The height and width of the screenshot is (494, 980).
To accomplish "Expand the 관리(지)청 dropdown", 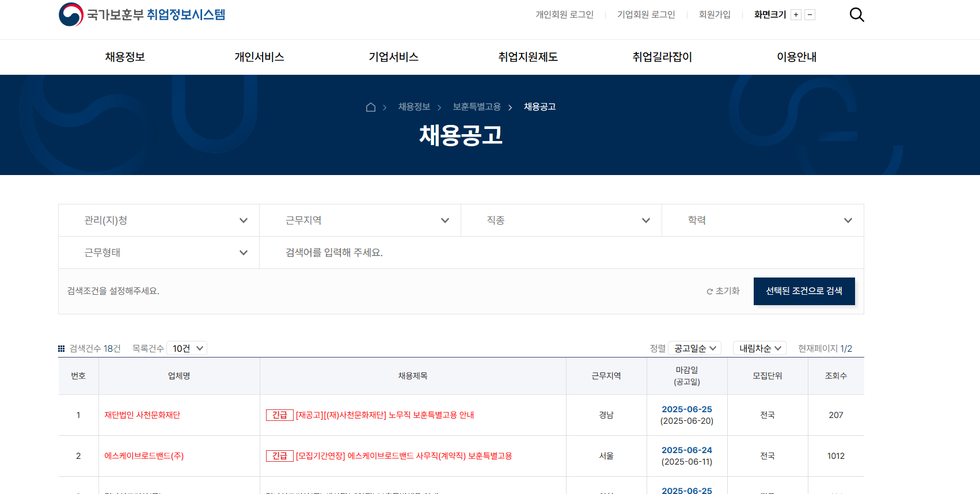I will (x=159, y=221).
